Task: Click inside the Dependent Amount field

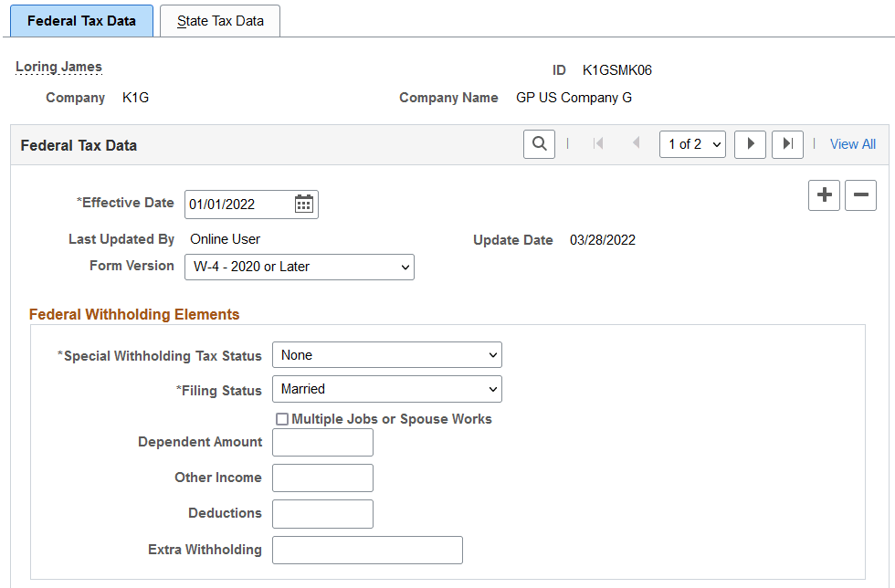Action: click(322, 442)
